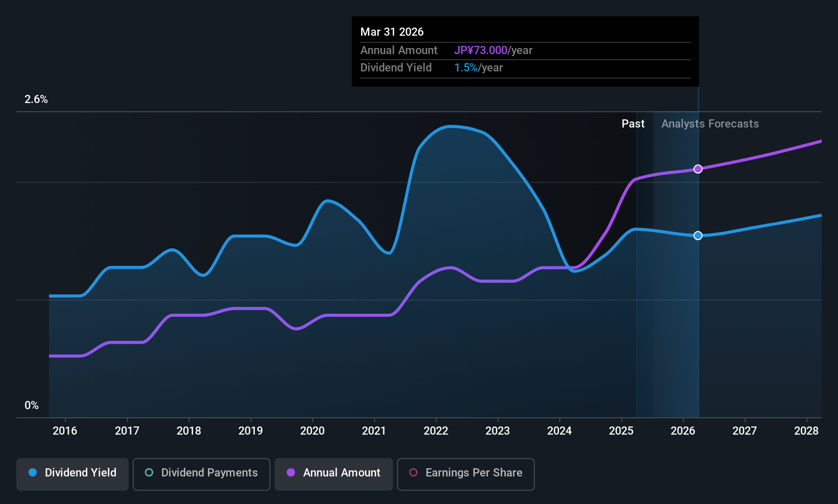
Task: Click the 2017 axis label
Action: (127, 431)
